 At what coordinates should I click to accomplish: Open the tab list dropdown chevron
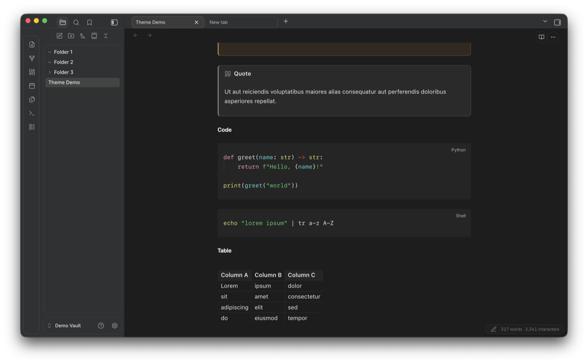(x=545, y=22)
